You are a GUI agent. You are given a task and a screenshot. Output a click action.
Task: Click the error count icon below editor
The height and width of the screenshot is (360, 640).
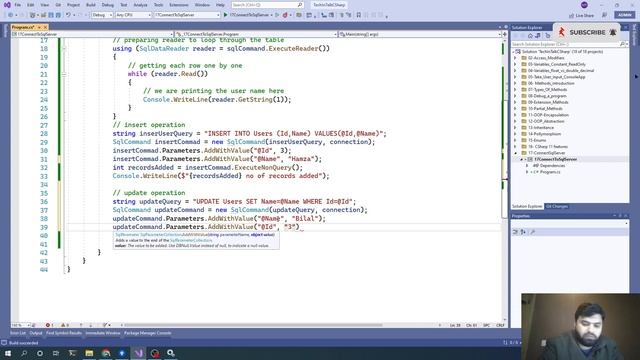pyautogui.click(x=49, y=325)
